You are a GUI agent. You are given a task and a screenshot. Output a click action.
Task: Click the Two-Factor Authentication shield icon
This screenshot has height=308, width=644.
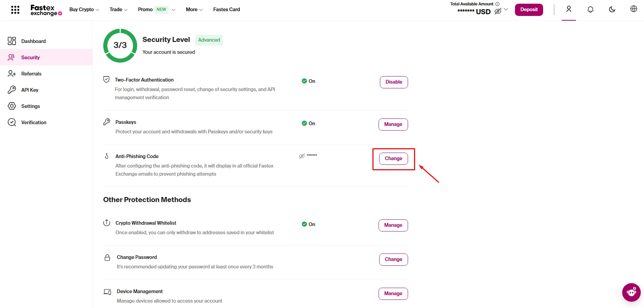(106, 80)
